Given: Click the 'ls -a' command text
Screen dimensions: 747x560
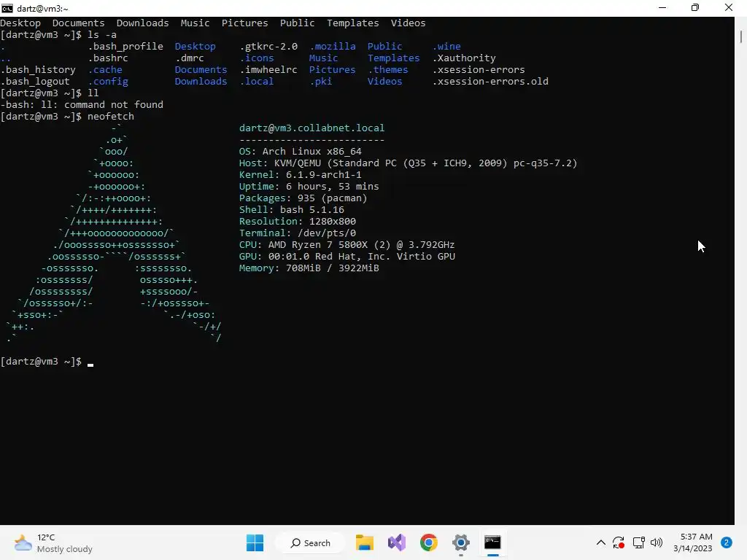Looking at the screenshot, I should [102, 35].
